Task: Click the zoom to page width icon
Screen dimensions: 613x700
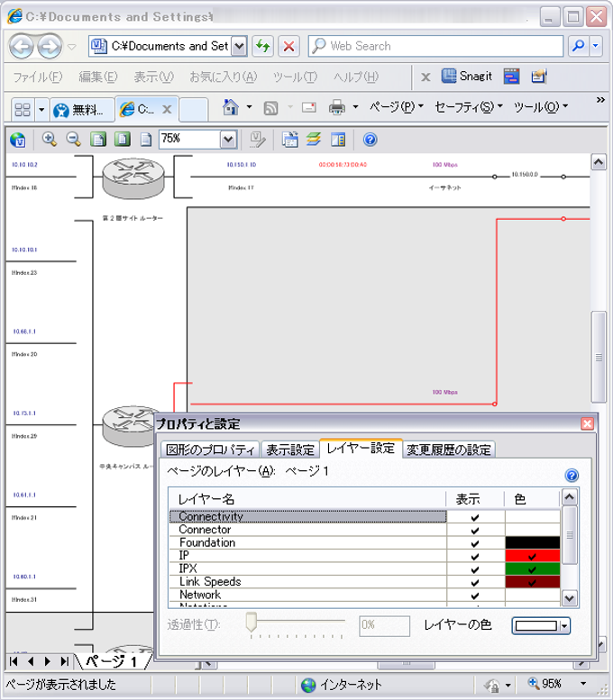Action: [x=98, y=140]
